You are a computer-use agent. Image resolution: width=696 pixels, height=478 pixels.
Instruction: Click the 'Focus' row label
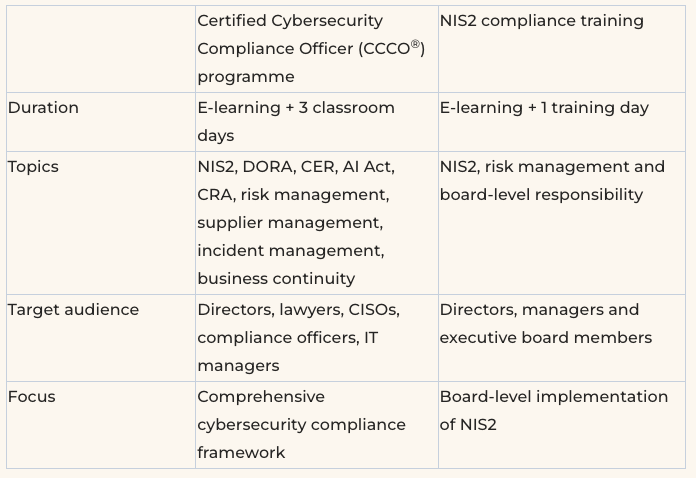tap(32, 397)
